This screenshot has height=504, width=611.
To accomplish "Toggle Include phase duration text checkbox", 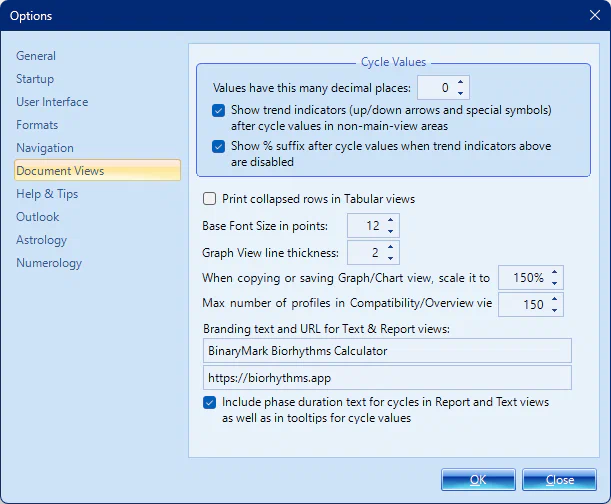I will click(210, 403).
